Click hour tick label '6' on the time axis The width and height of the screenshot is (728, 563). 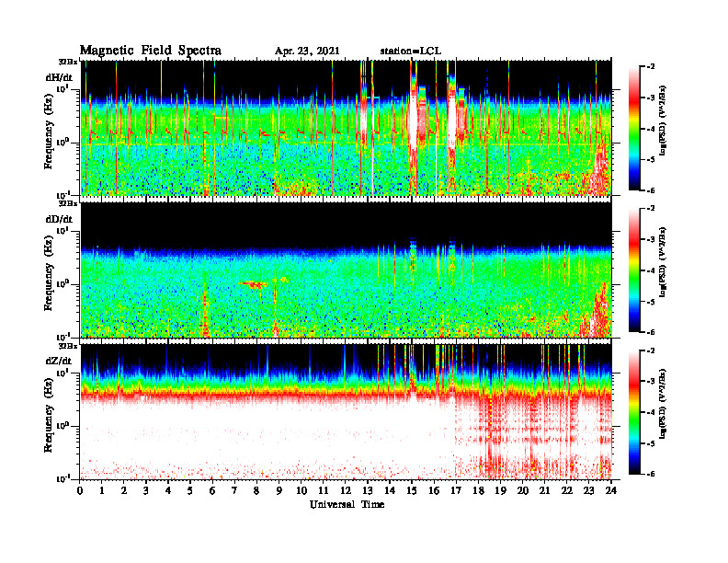point(213,490)
